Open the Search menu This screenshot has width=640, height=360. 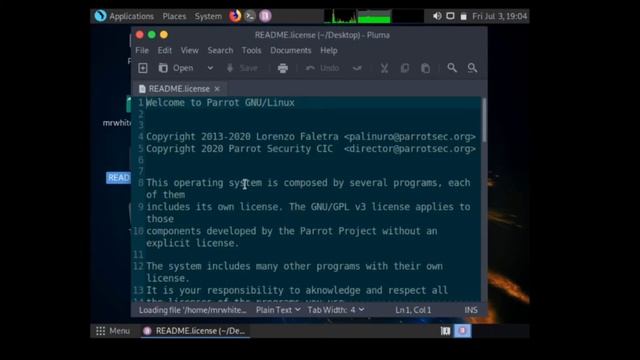tap(220, 51)
